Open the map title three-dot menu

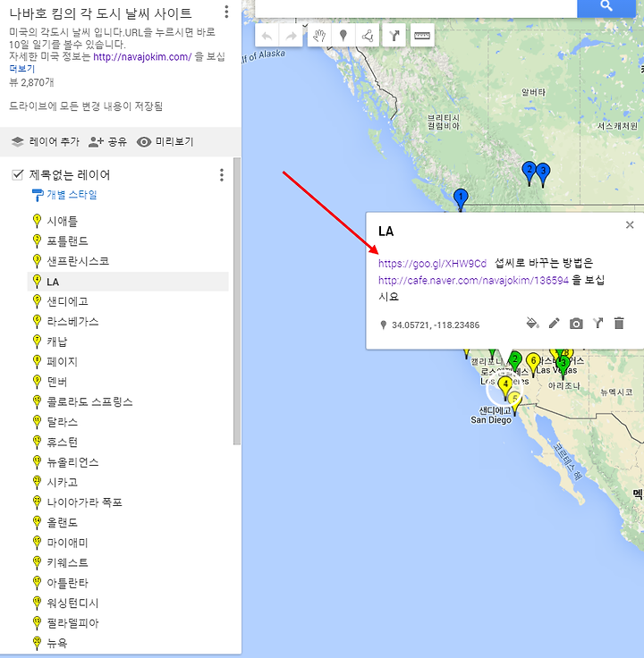click(x=226, y=12)
